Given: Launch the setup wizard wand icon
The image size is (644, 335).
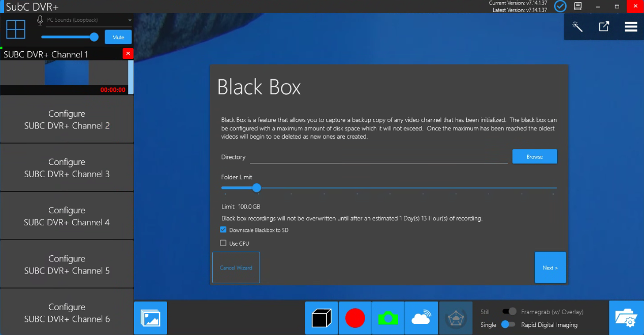Looking at the screenshot, I should (x=577, y=26).
